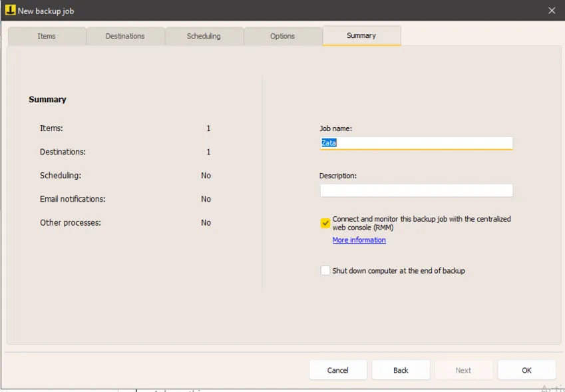565x392 pixels.
Task: Uncheck the centralized web console (RMM) checkbox
Action: point(325,223)
